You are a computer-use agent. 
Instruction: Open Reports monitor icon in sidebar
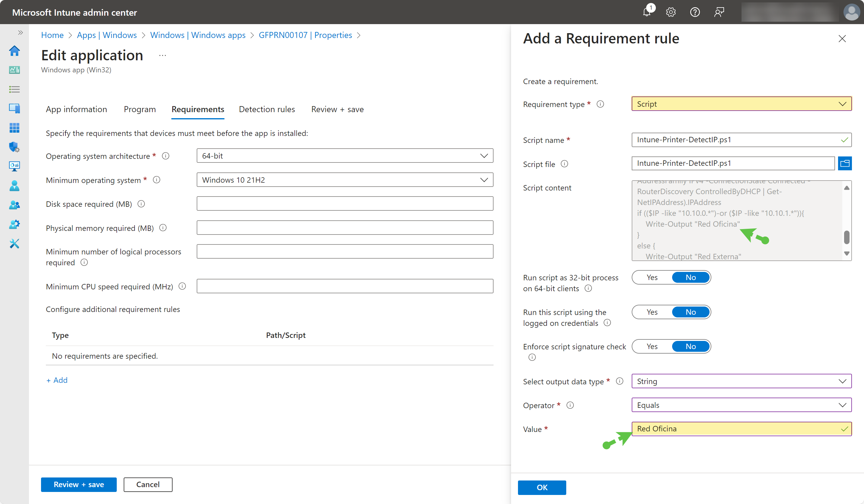pos(14,166)
